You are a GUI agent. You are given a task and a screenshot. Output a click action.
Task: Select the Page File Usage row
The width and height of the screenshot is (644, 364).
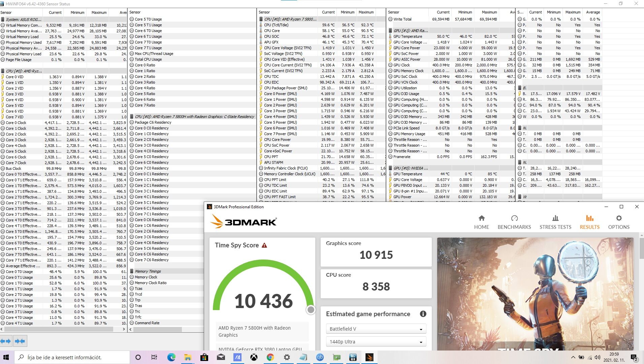(x=64, y=60)
